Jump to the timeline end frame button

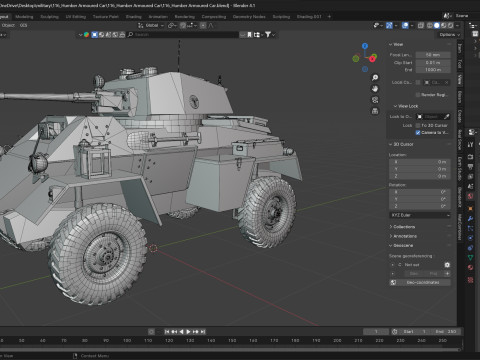click(203, 332)
